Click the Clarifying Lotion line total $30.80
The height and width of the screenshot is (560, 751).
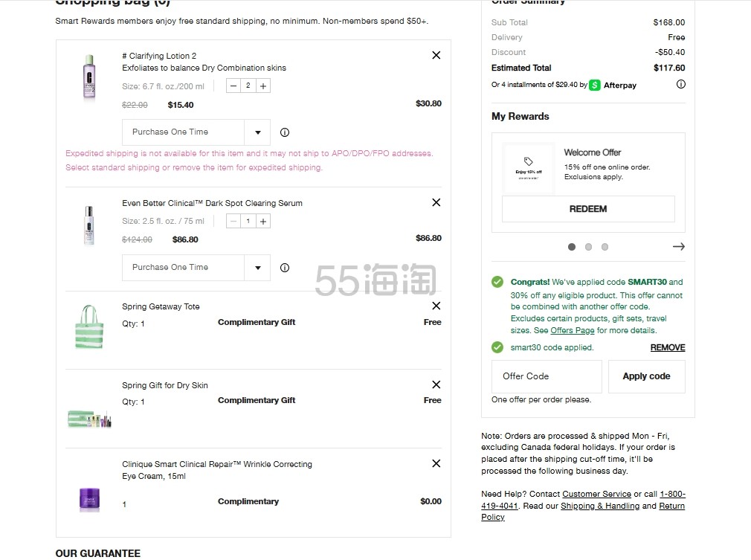428,103
